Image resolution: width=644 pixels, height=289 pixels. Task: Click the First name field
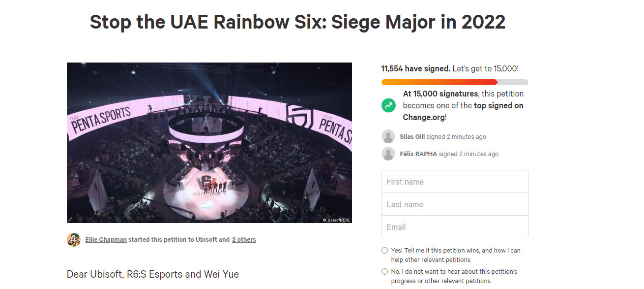pyautogui.click(x=455, y=182)
